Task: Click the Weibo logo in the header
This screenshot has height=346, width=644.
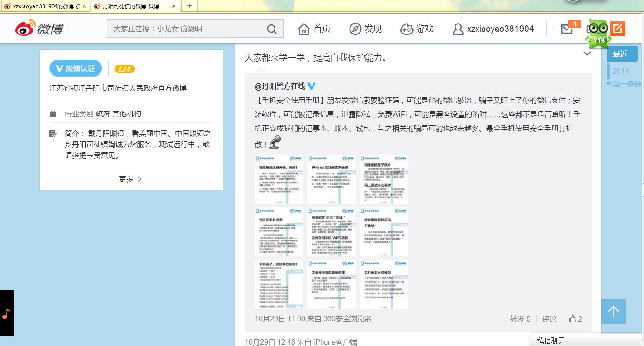Action: click(39, 29)
